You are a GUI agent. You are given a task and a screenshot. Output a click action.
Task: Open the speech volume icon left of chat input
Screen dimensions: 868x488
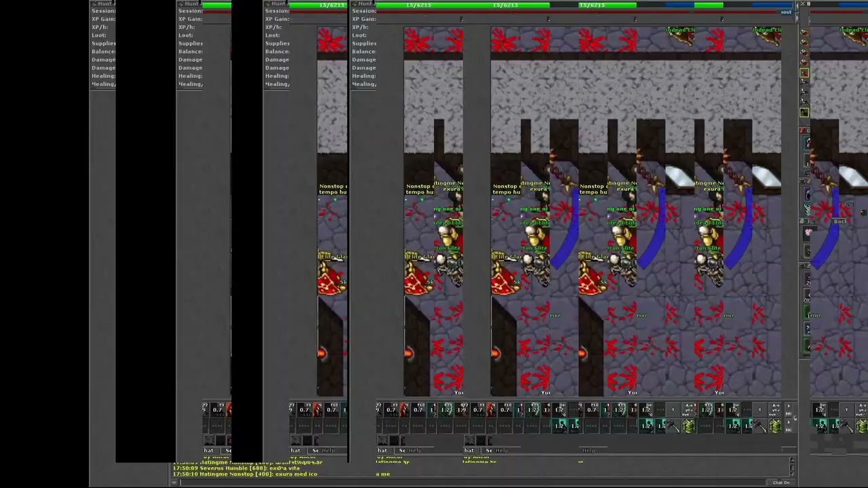[175, 483]
